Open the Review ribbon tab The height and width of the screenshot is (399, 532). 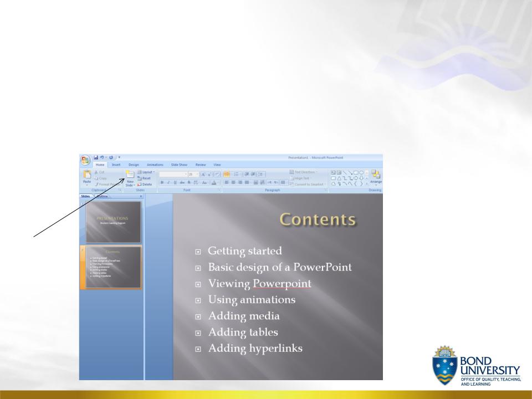(x=201, y=165)
